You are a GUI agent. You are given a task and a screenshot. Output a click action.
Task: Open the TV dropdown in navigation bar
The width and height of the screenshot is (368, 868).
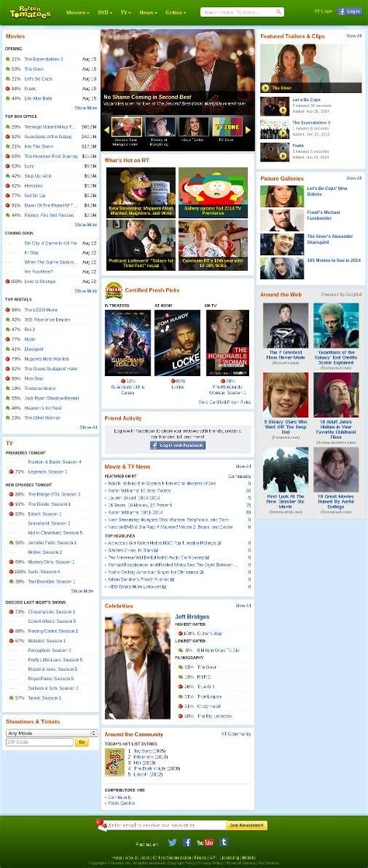126,12
